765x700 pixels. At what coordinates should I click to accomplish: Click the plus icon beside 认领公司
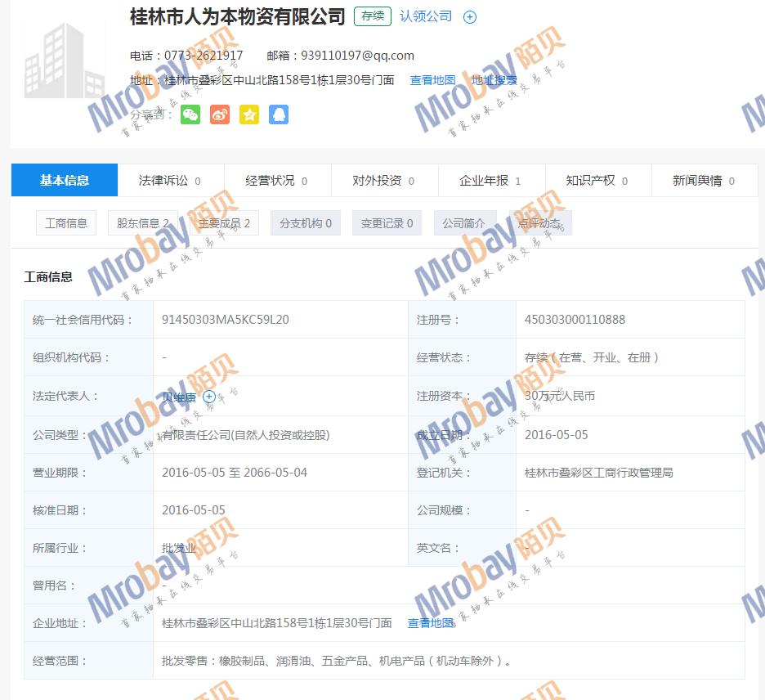pyautogui.click(x=470, y=17)
